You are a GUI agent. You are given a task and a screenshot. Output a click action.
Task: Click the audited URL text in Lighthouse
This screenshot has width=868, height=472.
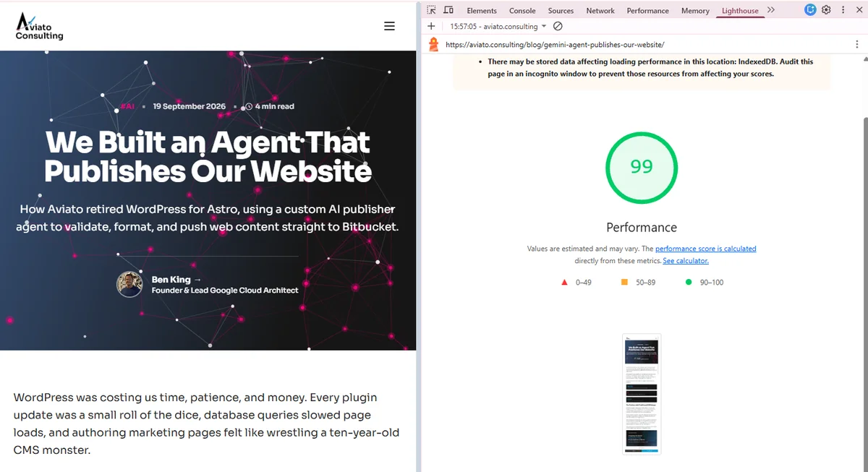[555, 44]
